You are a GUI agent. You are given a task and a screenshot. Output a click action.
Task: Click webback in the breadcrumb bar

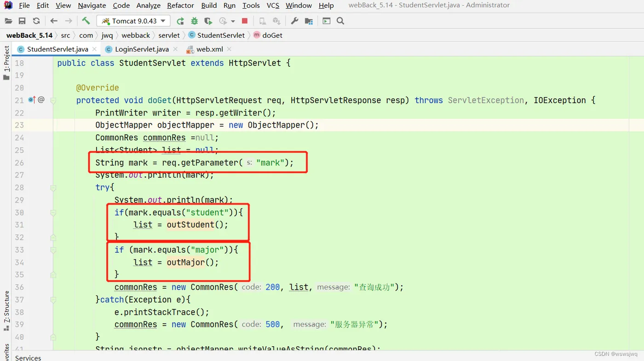pos(136,35)
